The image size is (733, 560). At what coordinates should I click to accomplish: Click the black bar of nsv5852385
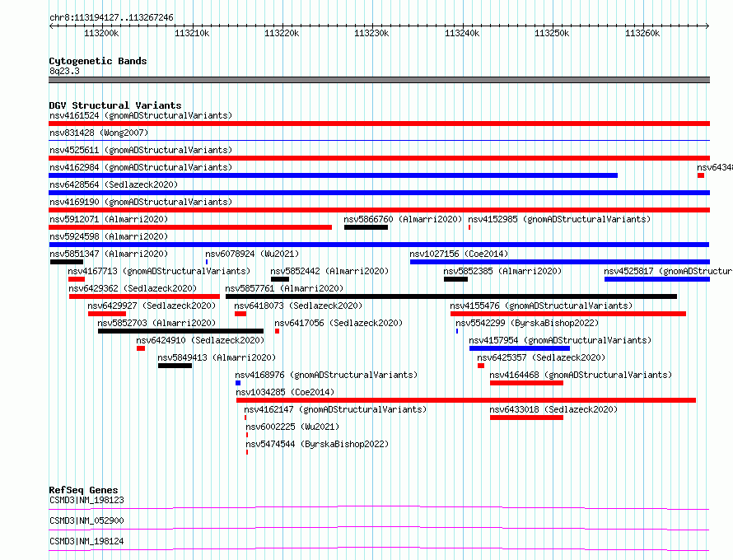455,279
